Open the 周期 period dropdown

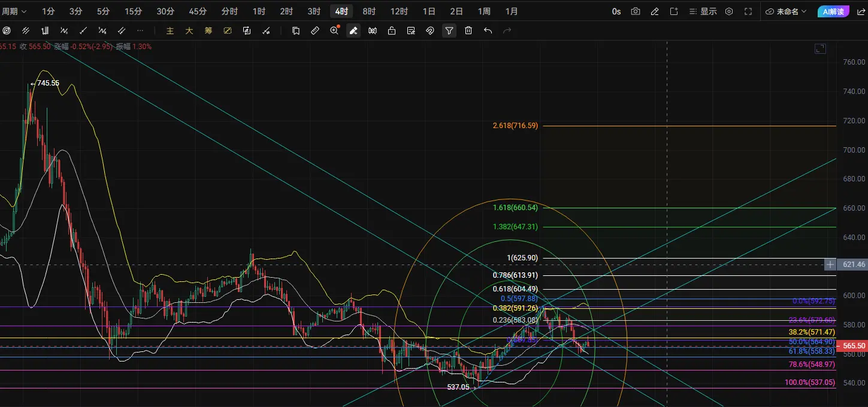14,11
